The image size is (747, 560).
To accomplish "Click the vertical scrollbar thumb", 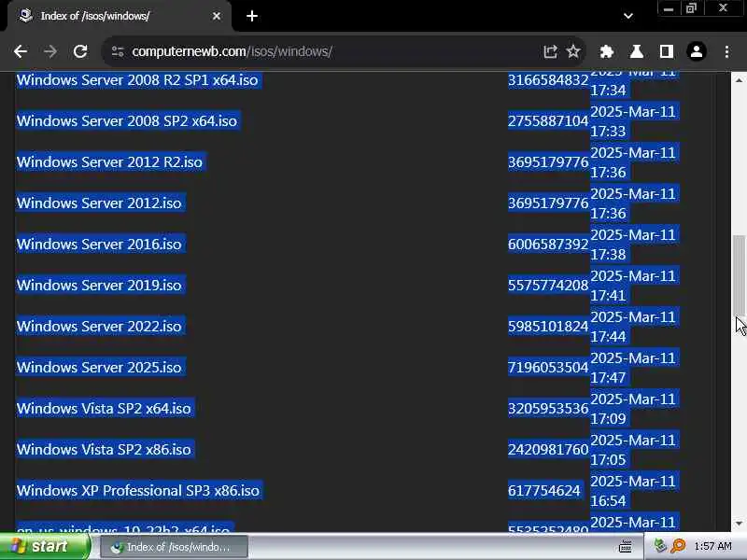I will click(739, 274).
